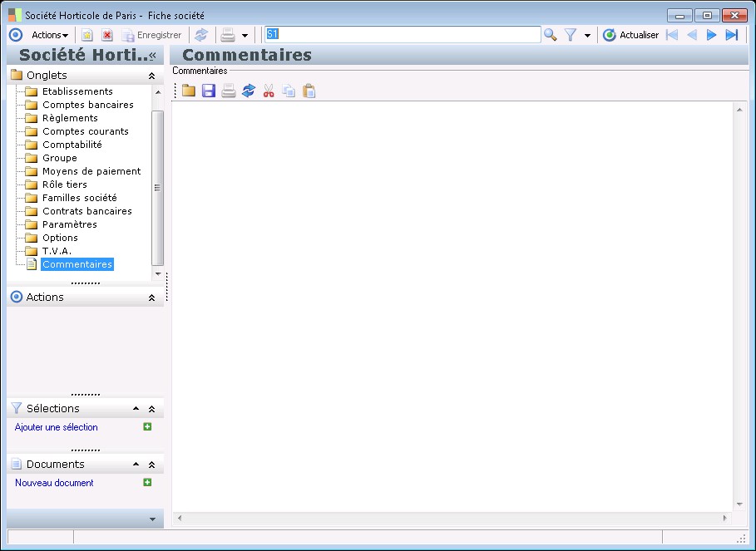Open file with comments folder icon
756x551 pixels.
(189, 91)
